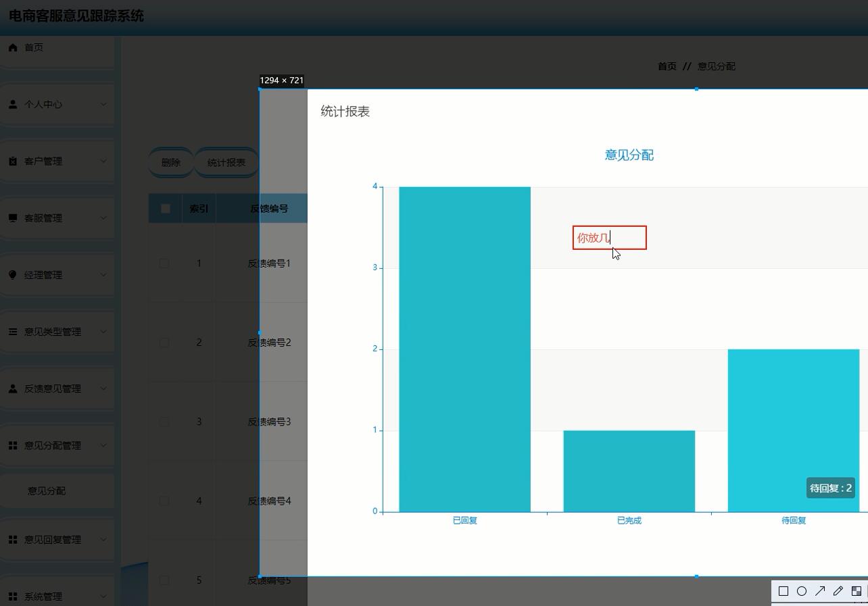
Task: Click the 待回复 chart bar
Action: click(x=794, y=430)
